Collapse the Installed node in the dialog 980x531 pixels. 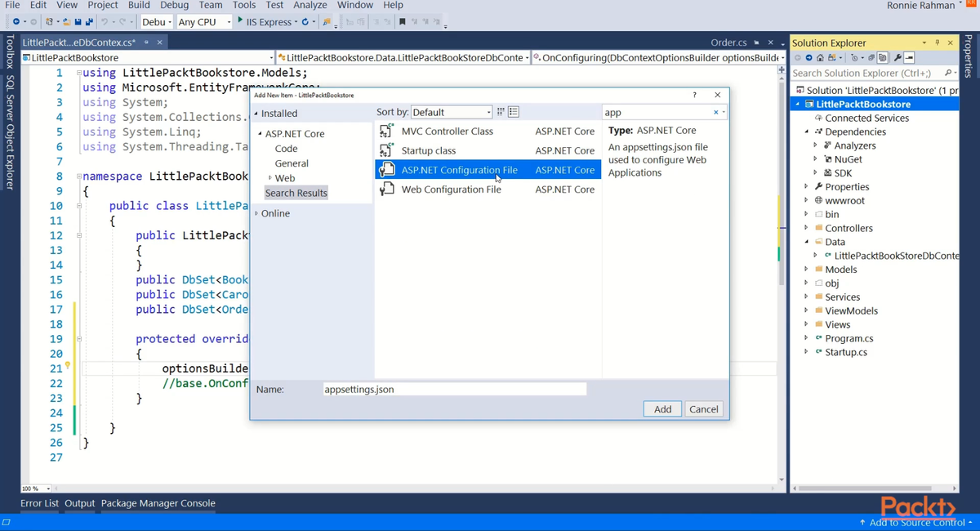[256, 114]
